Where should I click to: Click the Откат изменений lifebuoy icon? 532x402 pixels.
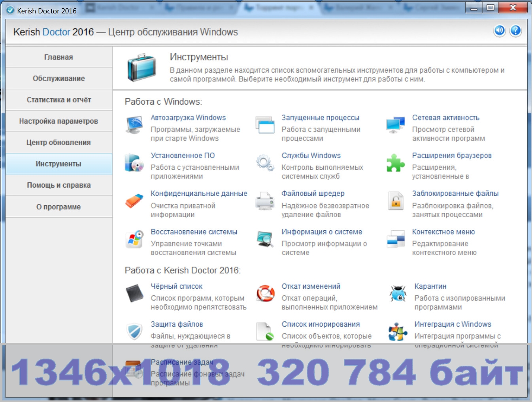point(265,293)
